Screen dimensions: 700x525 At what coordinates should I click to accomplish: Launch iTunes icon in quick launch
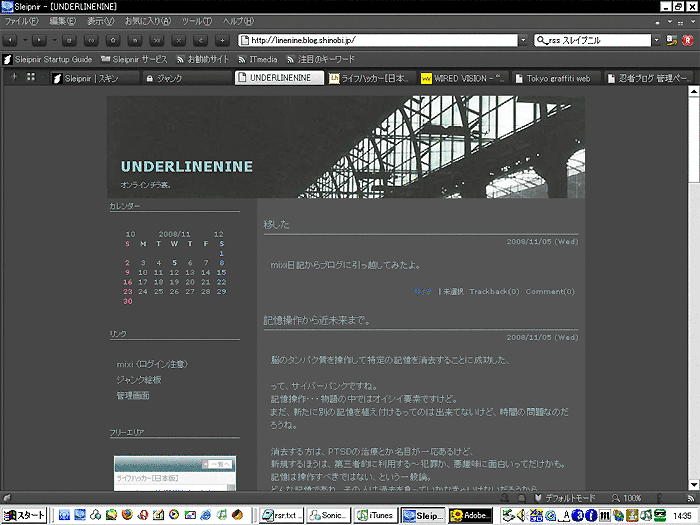[x=222, y=515]
